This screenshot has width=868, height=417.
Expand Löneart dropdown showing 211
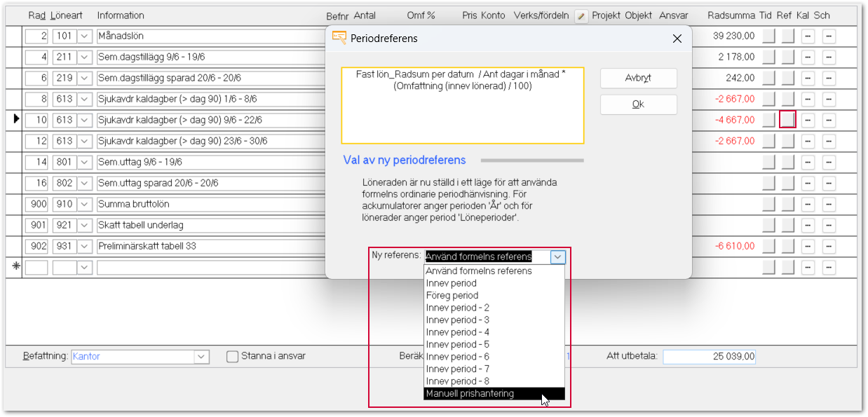tap(85, 57)
